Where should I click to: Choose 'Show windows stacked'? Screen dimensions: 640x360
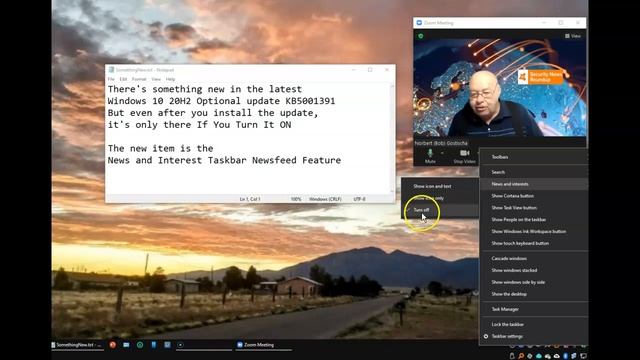[x=534, y=270]
